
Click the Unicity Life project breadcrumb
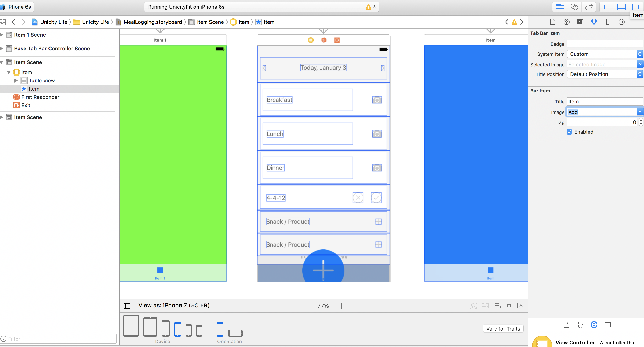[53, 22]
